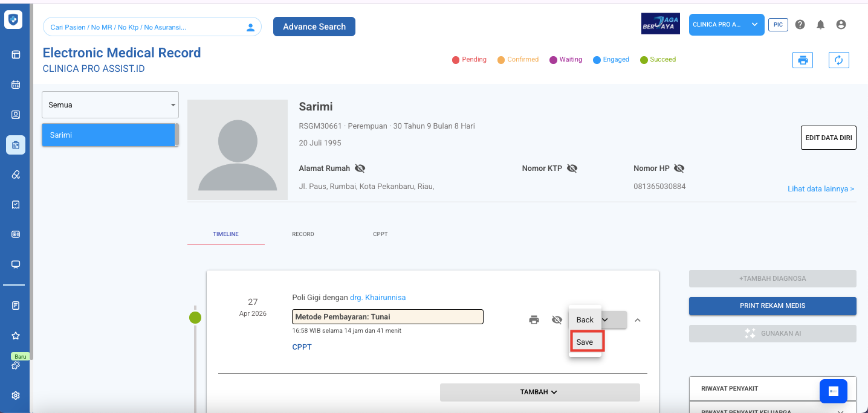Toggle visibility of Alamat Rumah
The width and height of the screenshot is (868, 413).
360,168
